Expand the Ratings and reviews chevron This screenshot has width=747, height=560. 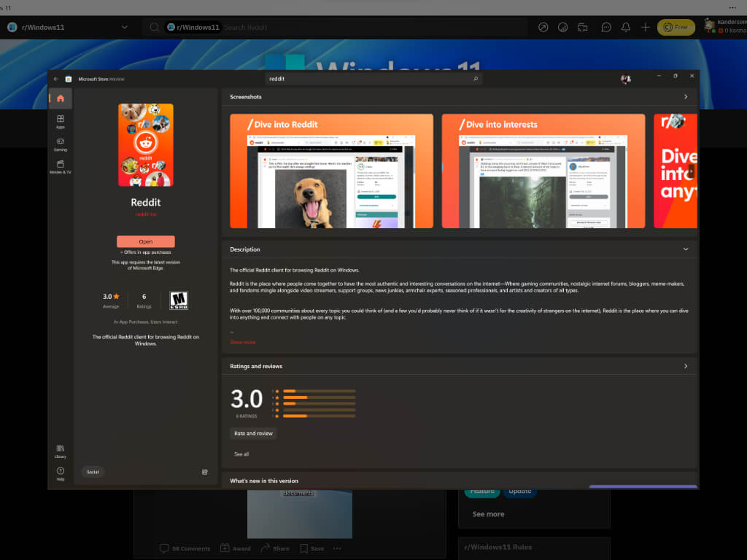pyautogui.click(x=685, y=366)
